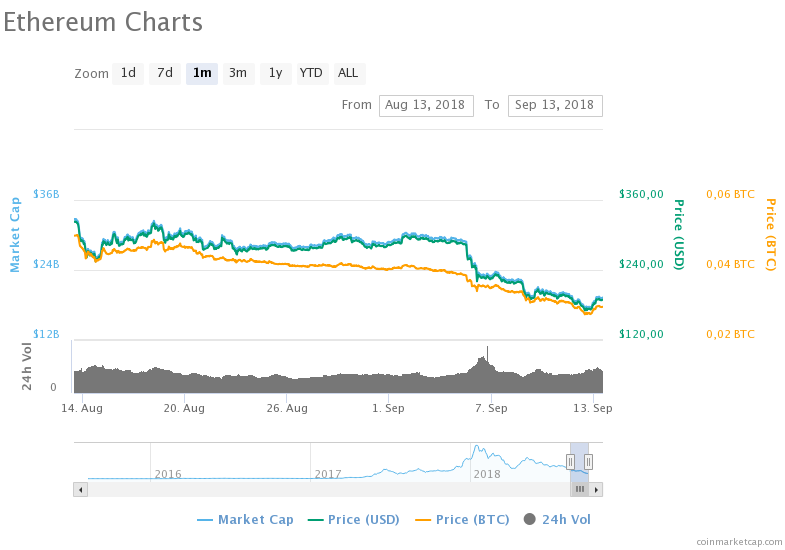Select the 1m zoom range
This screenshot has height=550, width=785.
(x=202, y=74)
